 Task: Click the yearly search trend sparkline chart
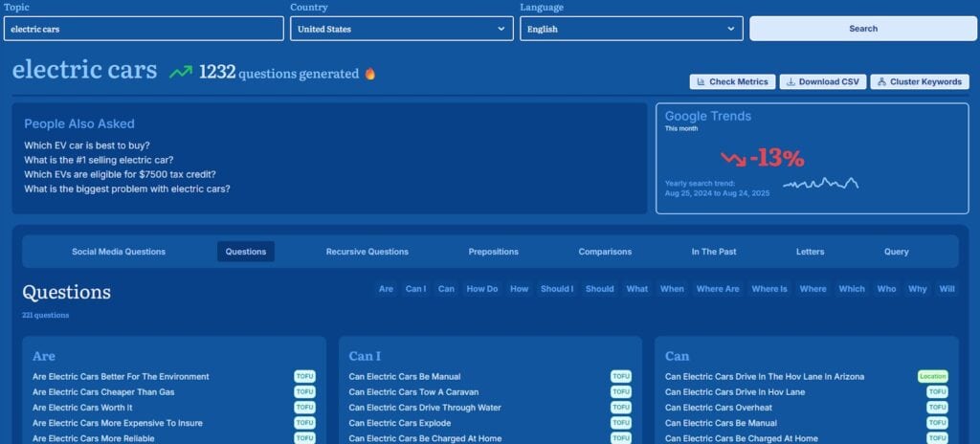[820, 183]
